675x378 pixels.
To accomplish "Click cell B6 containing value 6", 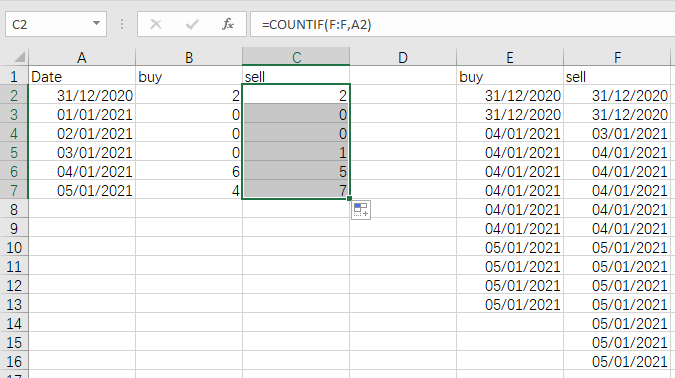I will (x=189, y=171).
